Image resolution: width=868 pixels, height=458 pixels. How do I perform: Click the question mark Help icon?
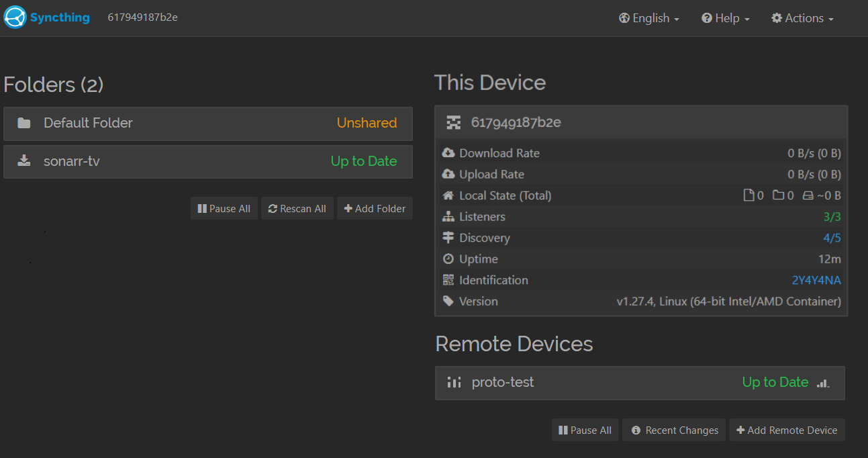707,18
